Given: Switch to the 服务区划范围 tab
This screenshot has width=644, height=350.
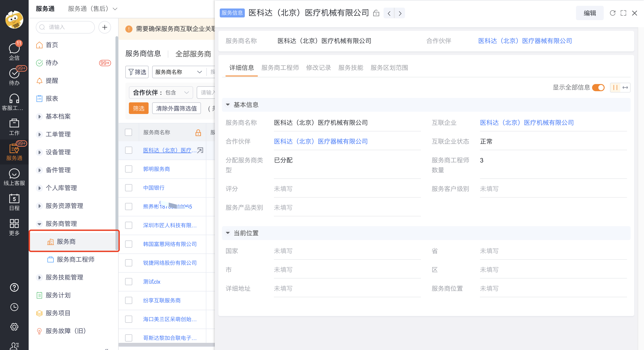Looking at the screenshot, I should point(389,68).
